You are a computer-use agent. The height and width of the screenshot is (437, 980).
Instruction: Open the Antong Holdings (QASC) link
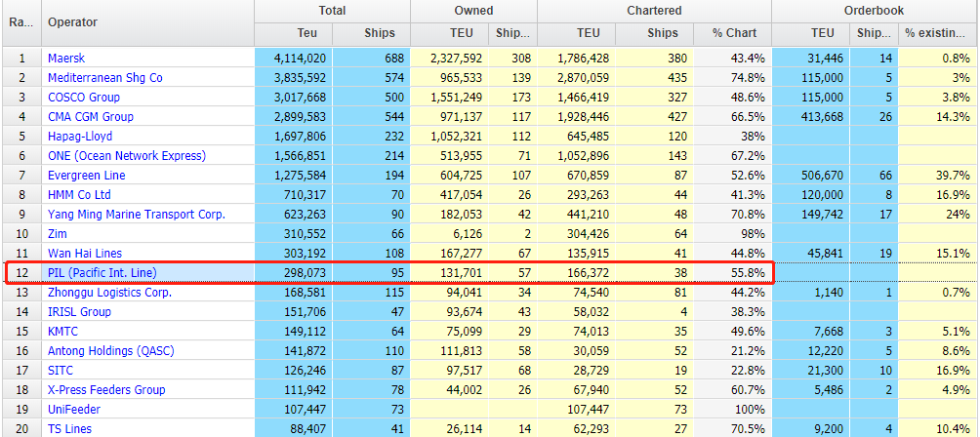tap(111, 351)
